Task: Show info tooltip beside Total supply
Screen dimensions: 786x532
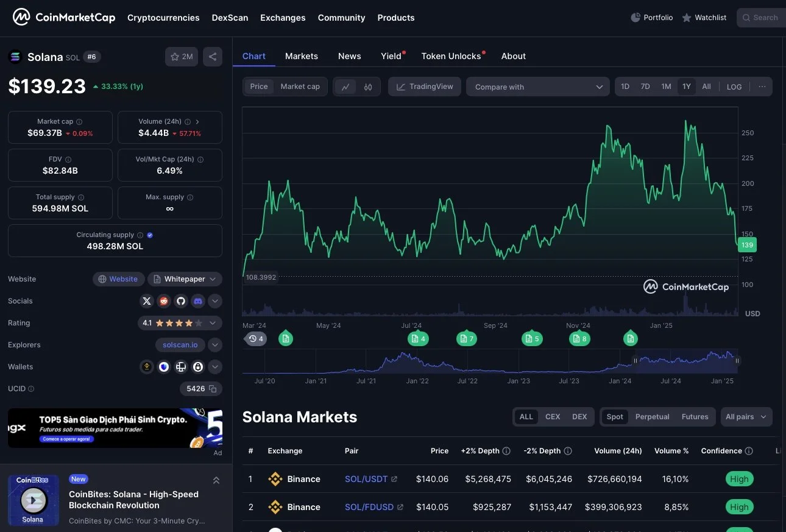Action: tap(81, 197)
